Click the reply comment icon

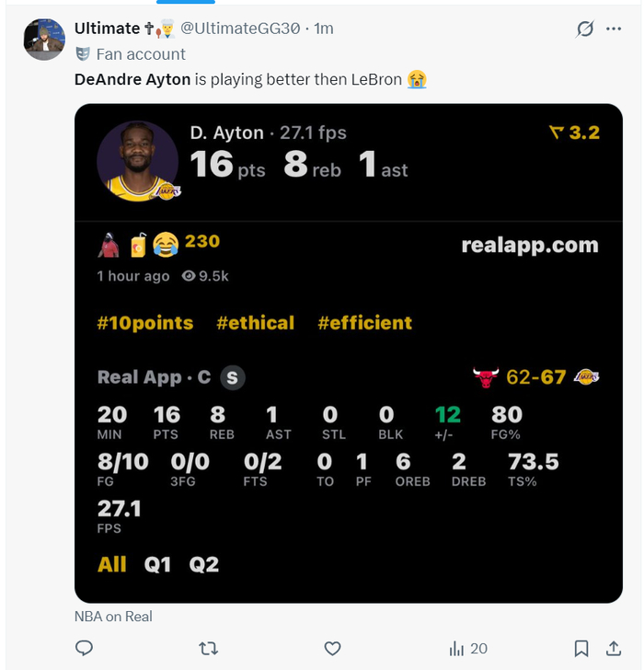coord(84,649)
